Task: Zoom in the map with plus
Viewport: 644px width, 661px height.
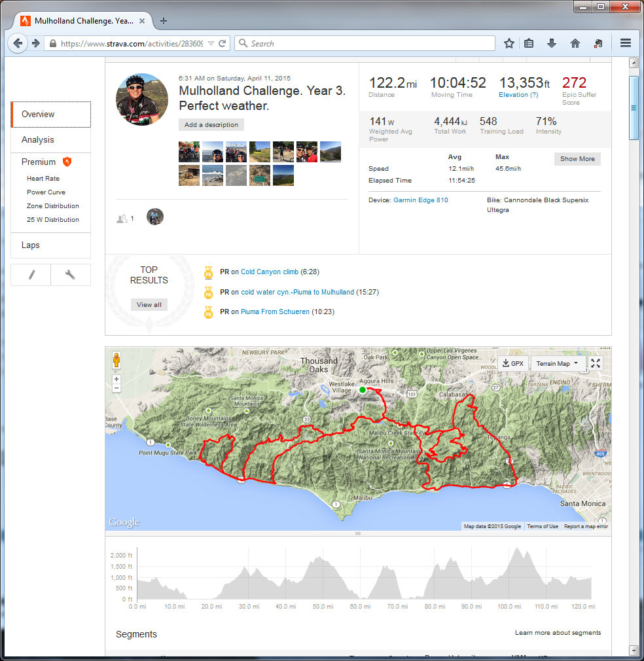Action: (116, 379)
